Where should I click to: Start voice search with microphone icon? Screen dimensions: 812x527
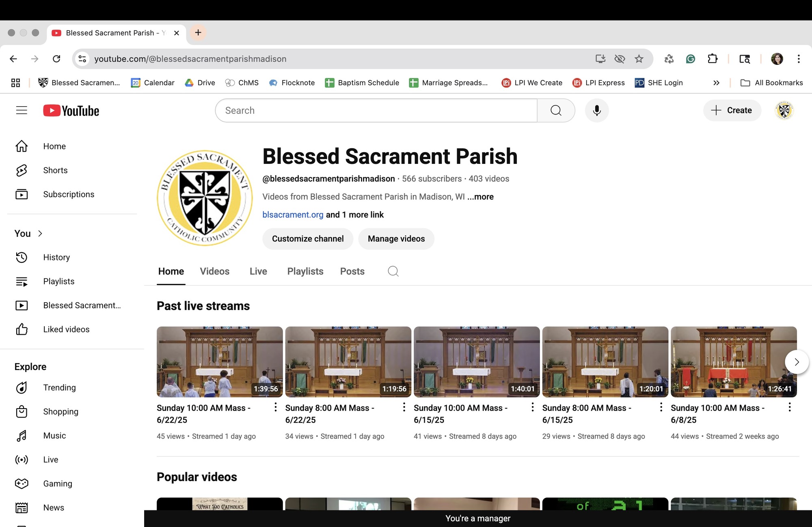(597, 110)
